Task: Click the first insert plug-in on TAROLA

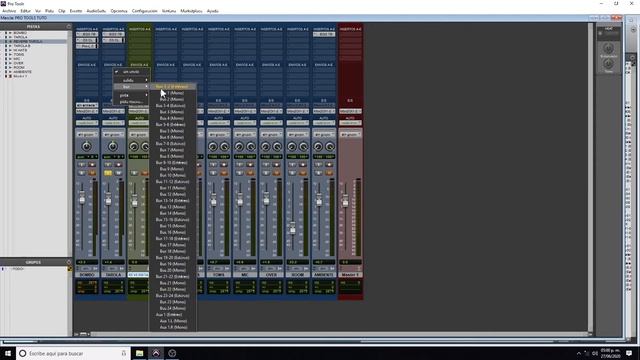Action: point(113,35)
